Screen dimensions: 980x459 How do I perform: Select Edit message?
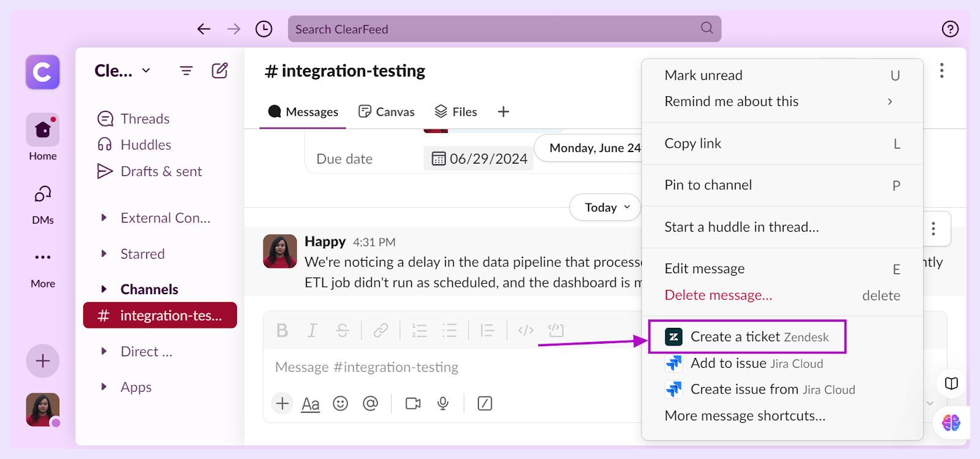point(782,268)
